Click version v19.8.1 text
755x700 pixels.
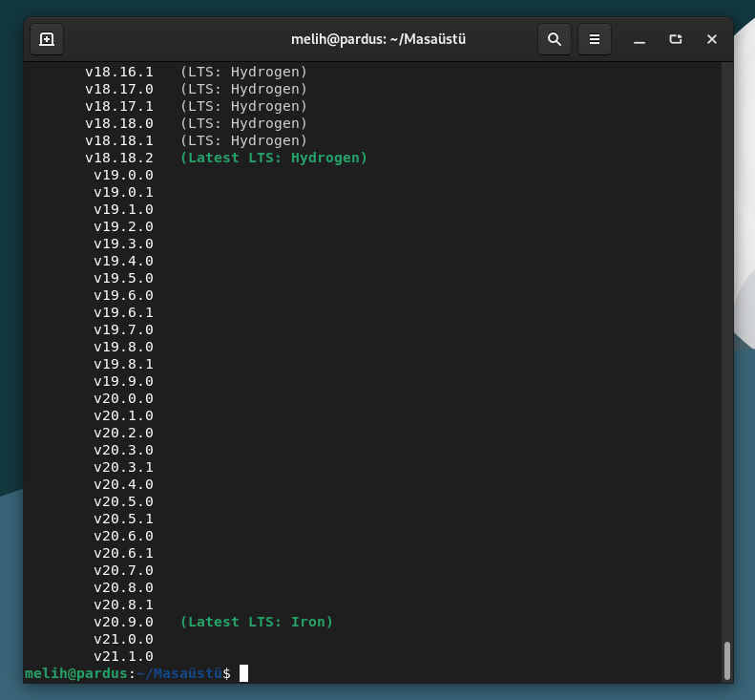[124, 364]
